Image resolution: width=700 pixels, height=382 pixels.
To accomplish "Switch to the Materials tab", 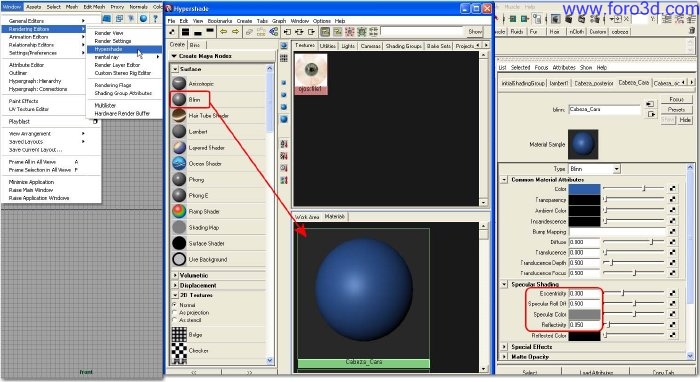I will tap(335, 216).
